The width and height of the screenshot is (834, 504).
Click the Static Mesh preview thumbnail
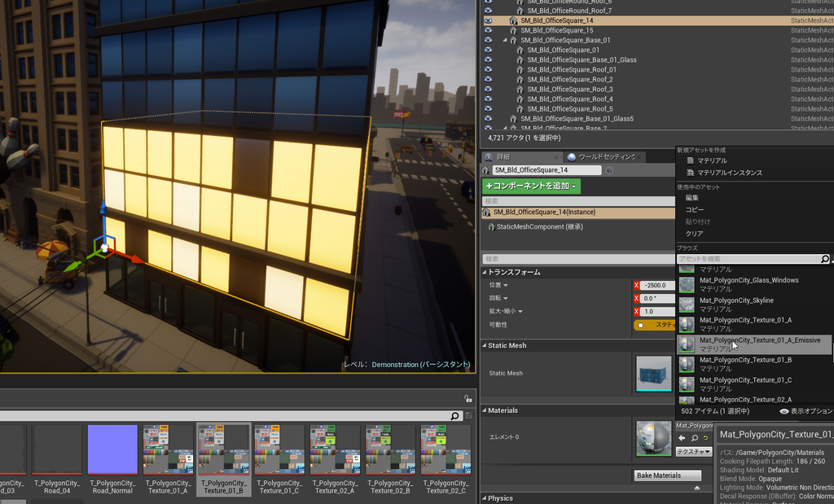point(654,374)
